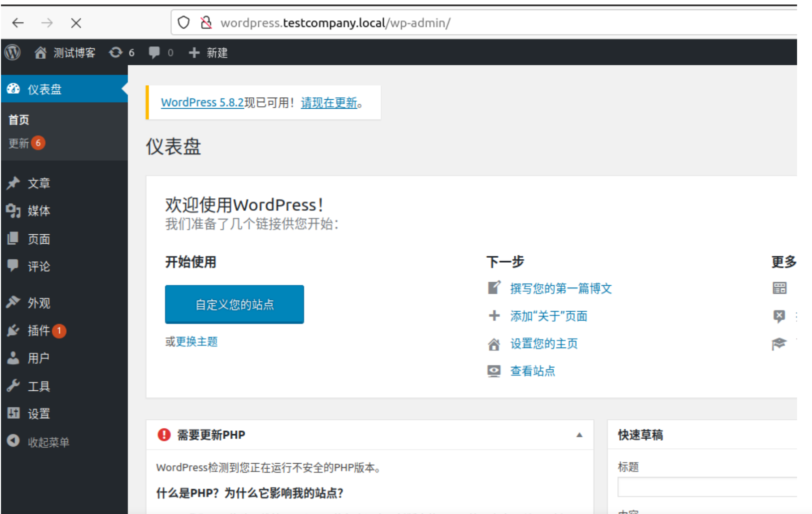Click the 更换主题 link

[x=197, y=342]
